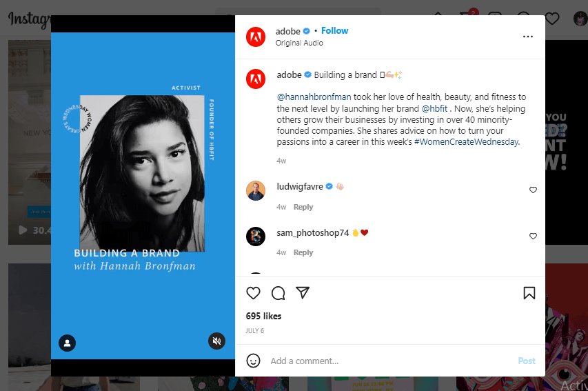This screenshot has height=391, width=588.
Task: Reply to ludwigfavre's comment
Action: point(303,207)
